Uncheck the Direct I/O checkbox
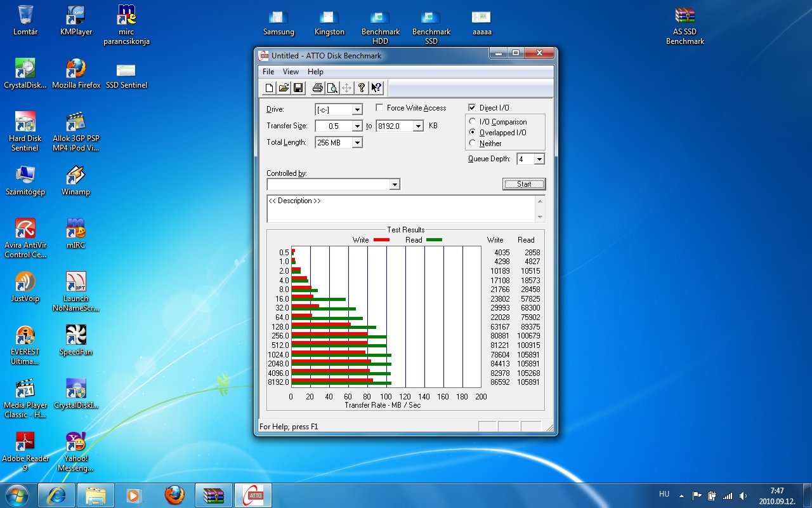This screenshot has height=508, width=812. click(472, 108)
